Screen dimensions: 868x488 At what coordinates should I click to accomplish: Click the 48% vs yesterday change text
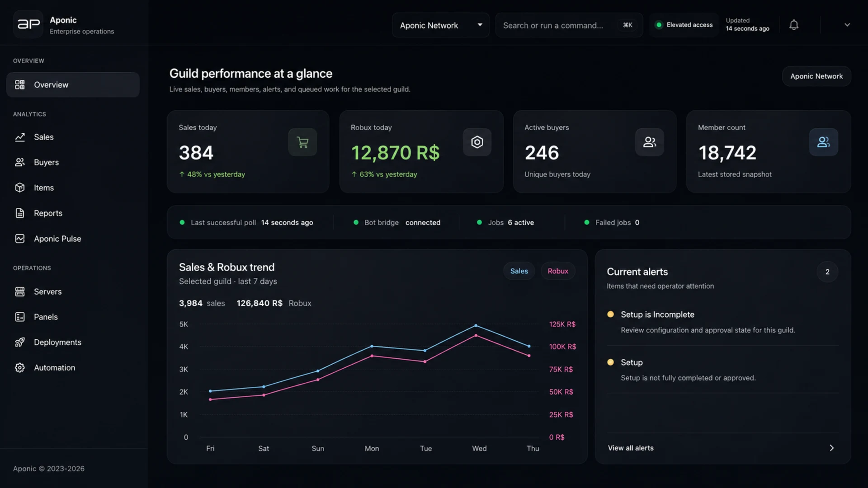[x=212, y=174]
